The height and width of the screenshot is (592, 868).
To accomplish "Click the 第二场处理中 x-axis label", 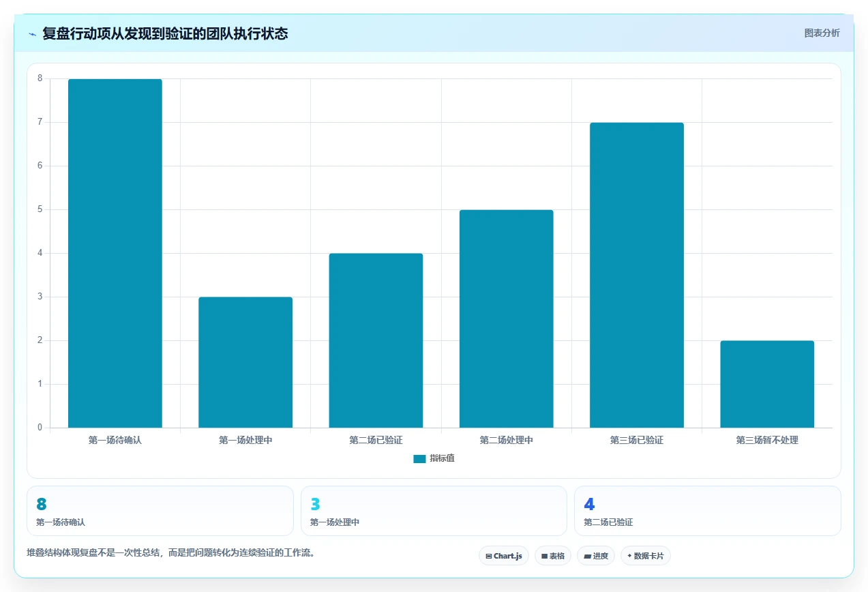I will pos(506,441).
